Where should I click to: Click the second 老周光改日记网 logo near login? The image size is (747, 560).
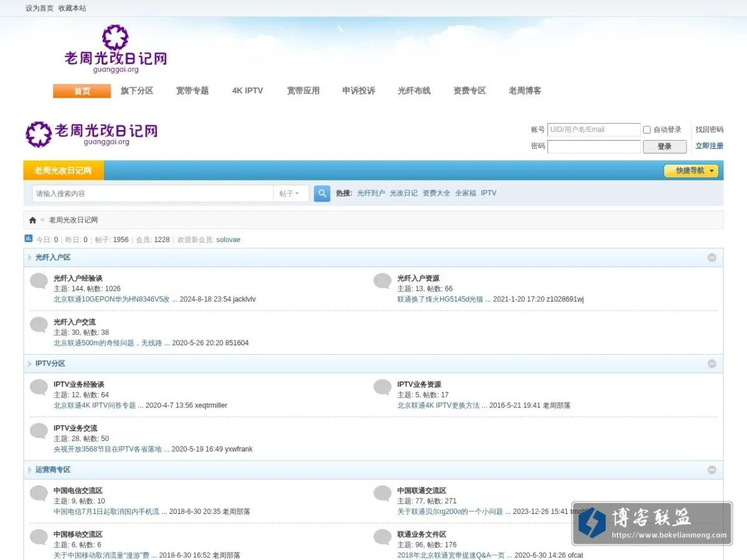(x=92, y=134)
